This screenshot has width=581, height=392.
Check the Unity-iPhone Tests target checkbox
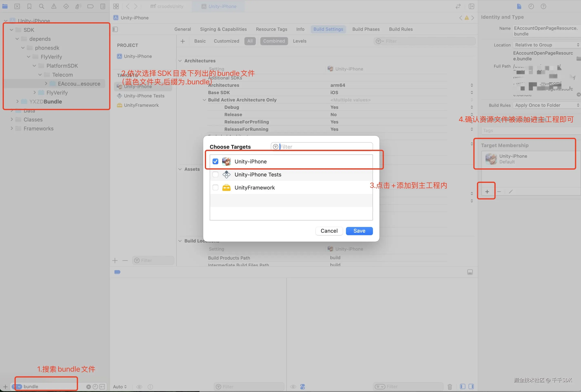coord(215,174)
